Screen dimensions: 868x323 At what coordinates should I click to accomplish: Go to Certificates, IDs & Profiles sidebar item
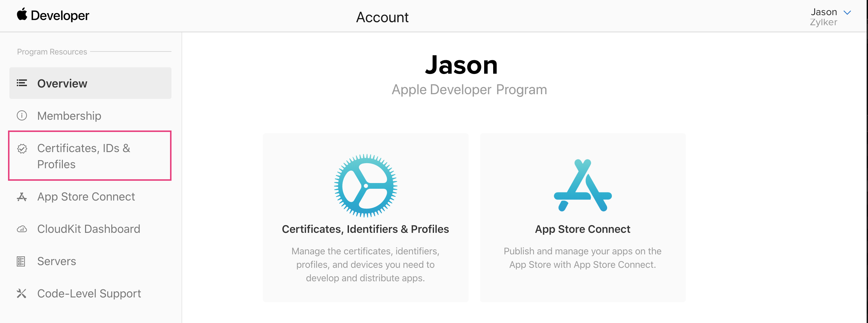[84, 156]
